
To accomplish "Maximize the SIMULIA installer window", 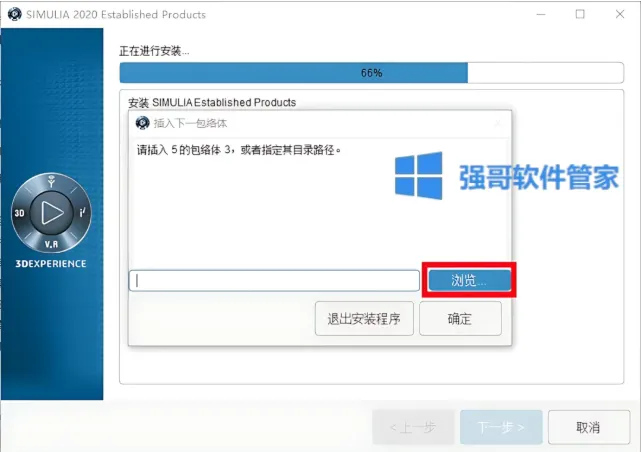I will point(580,14).
